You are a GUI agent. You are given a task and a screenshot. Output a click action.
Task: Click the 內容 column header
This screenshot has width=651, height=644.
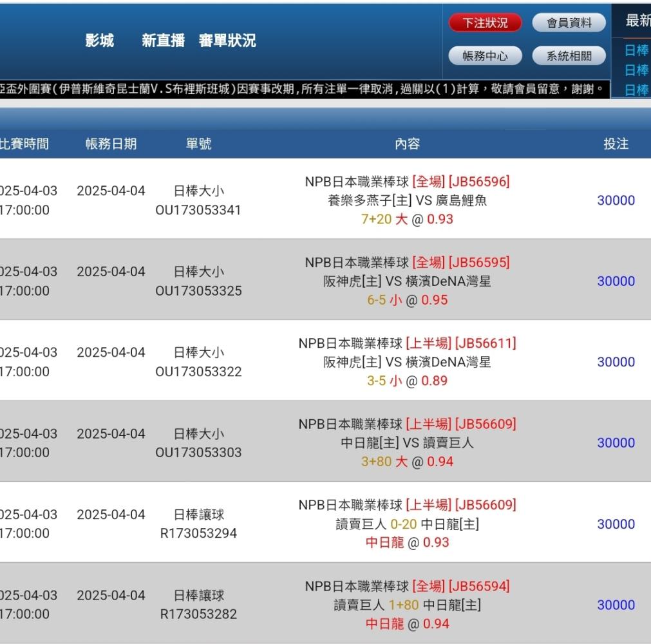(408, 144)
